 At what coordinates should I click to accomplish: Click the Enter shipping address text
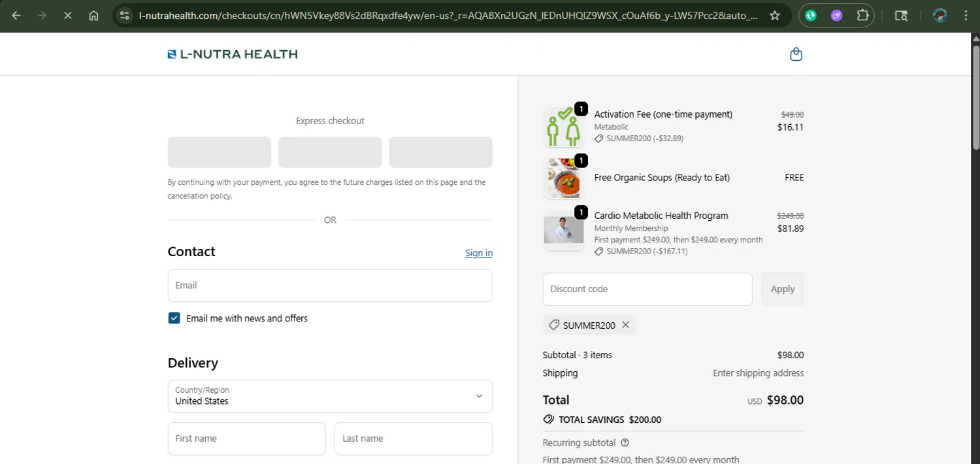click(758, 373)
